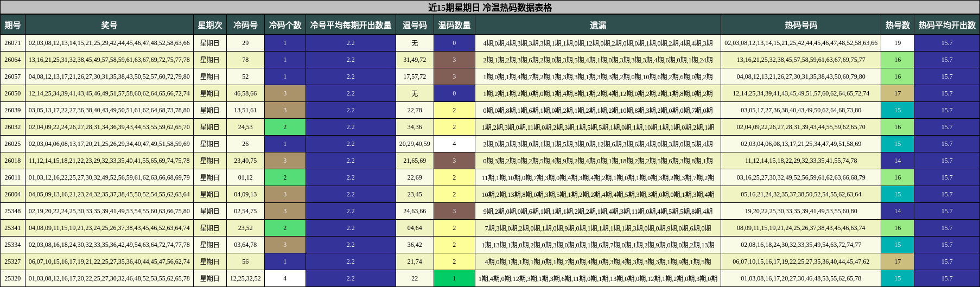Click winning numbers cell in row 26071
980x287 pixels.
point(109,43)
